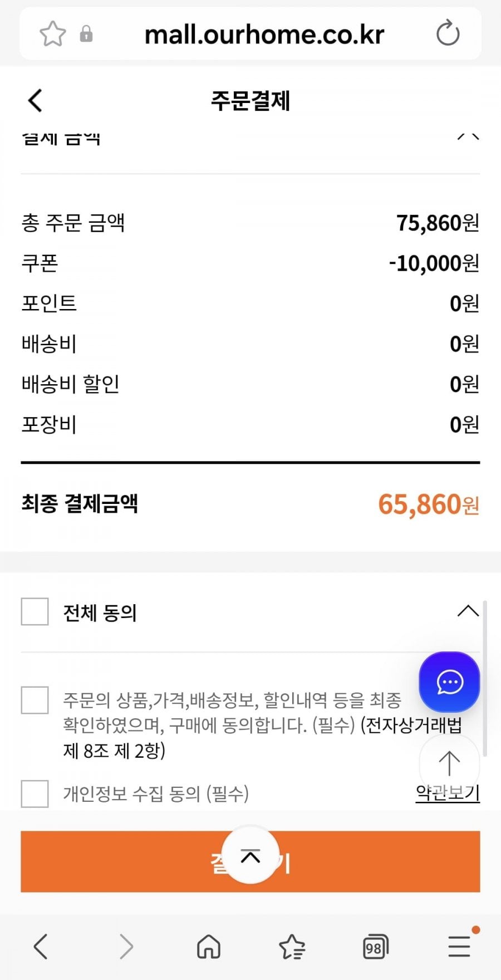Check the purchase confirmation agreement checkbox

point(35,700)
